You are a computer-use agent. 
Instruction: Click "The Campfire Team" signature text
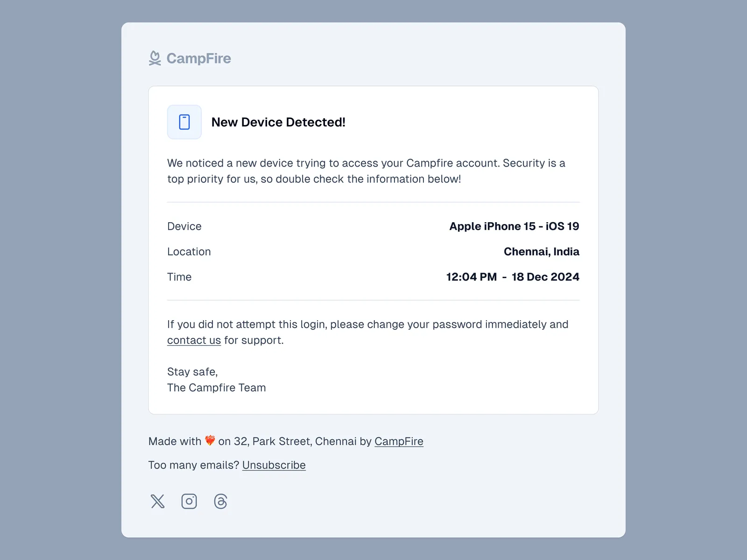[217, 388]
